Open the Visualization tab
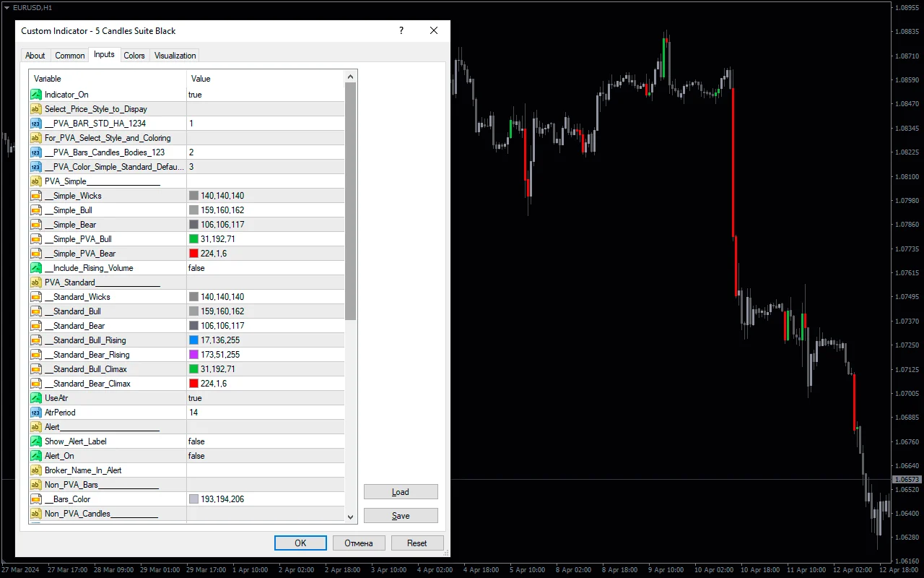 coord(173,55)
